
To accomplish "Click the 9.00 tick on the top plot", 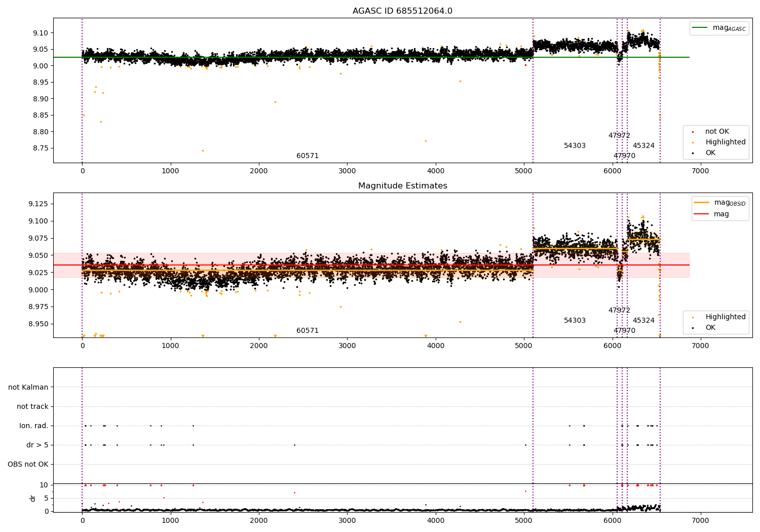I will (41, 66).
